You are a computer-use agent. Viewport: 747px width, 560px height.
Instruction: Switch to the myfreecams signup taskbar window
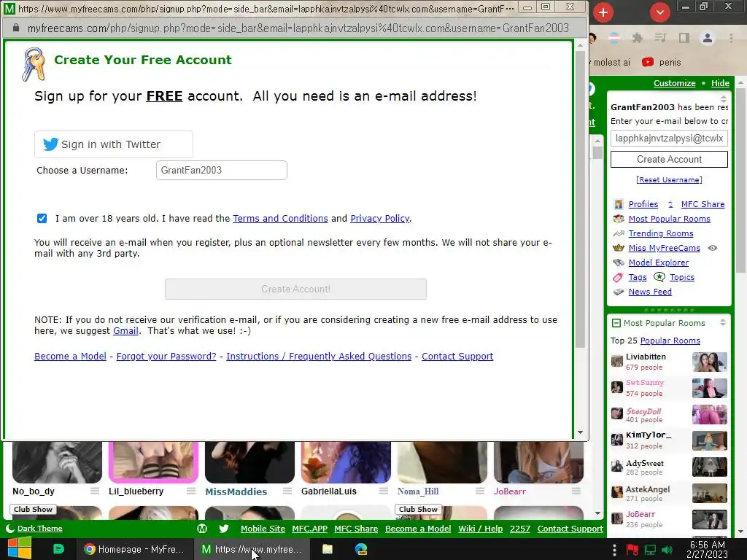252,549
